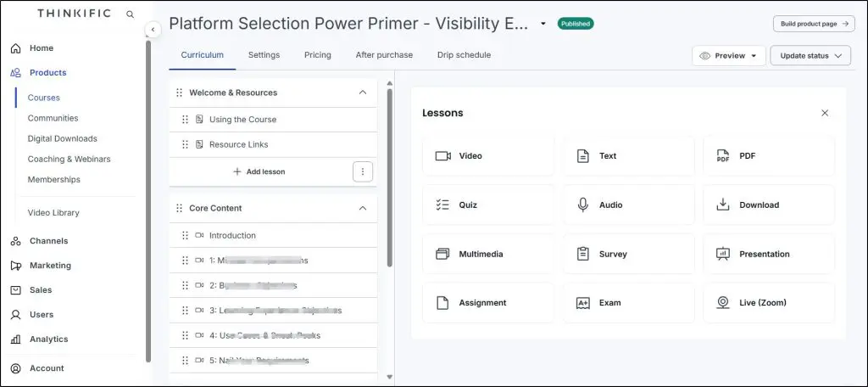Click the Build product page button
The height and width of the screenshot is (387, 868).
[x=813, y=24]
